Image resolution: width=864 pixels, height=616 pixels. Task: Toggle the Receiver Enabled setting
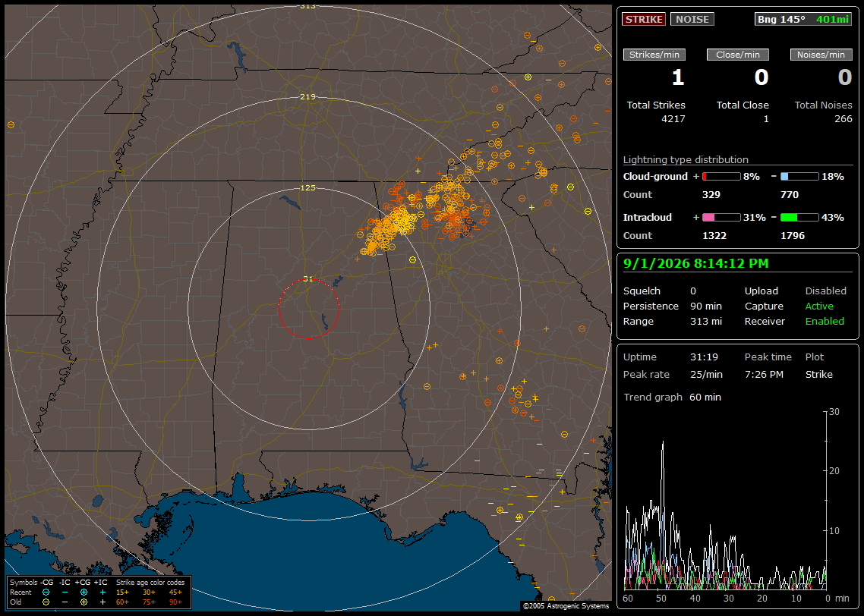825,321
